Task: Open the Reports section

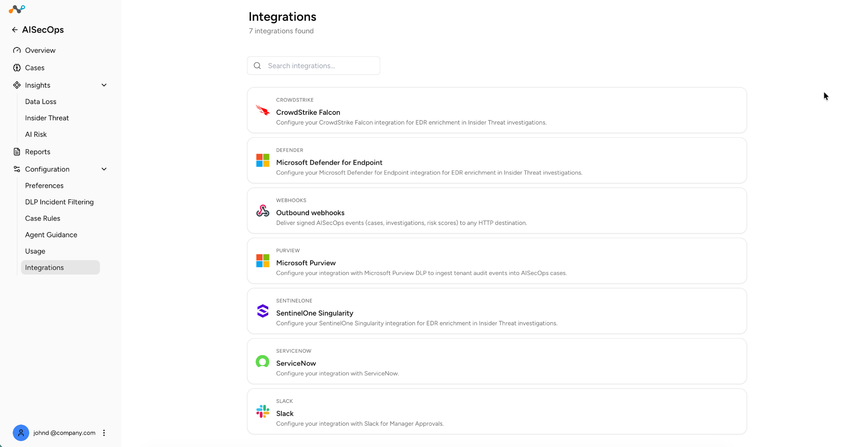Action: pos(38,152)
